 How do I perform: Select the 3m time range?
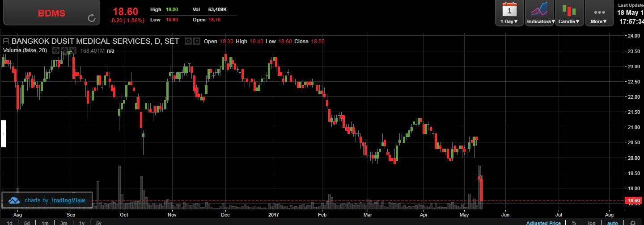pyautogui.click(x=64, y=223)
